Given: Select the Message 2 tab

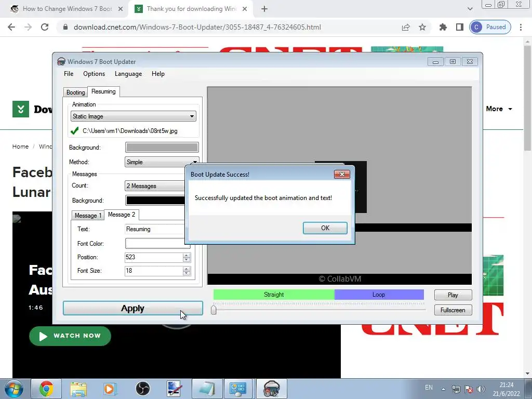Looking at the screenshot, I should tap(122, 215).
